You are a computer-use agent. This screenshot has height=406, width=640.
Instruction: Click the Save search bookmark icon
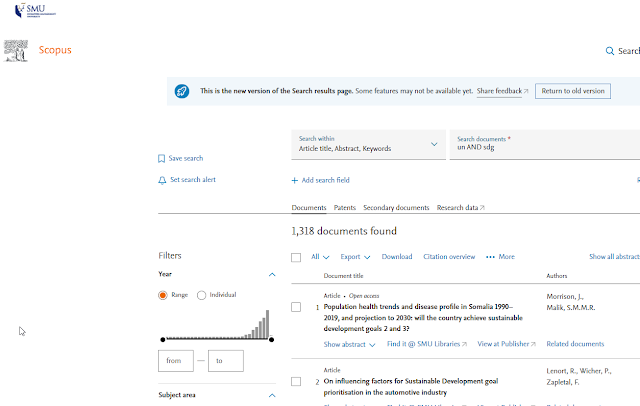pos(162,158)
